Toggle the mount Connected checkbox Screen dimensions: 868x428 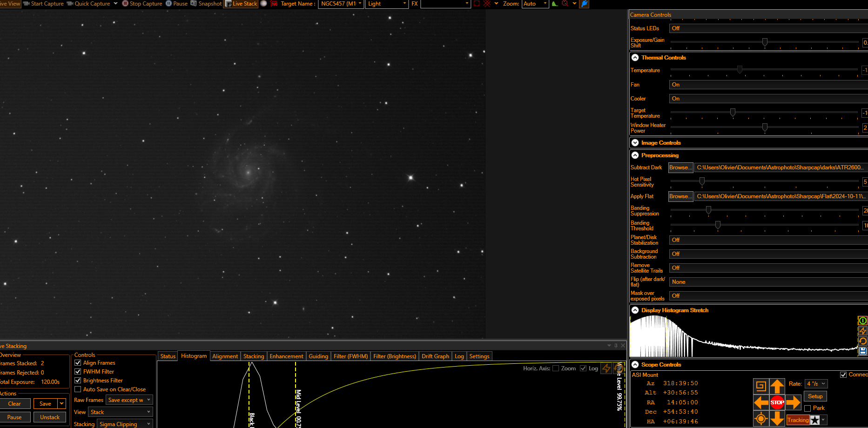(843, 374)
